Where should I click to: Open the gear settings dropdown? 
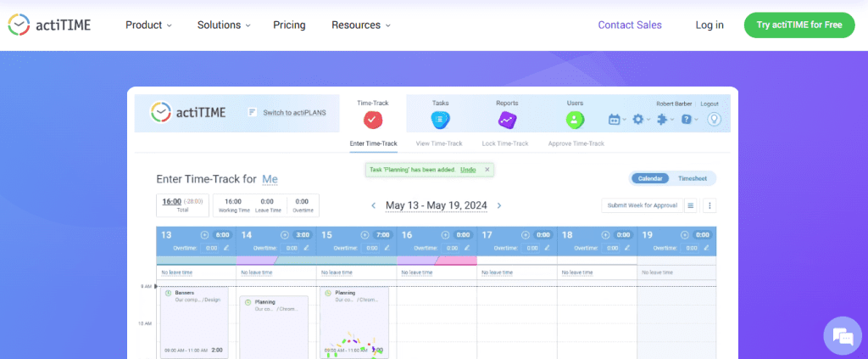pos(641,119)
